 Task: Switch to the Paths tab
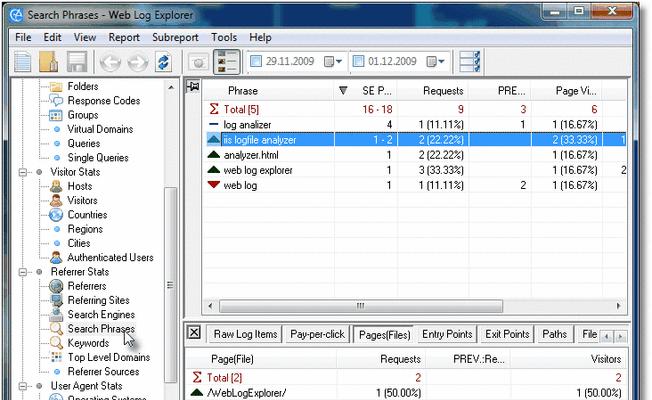tap(554, 334)
